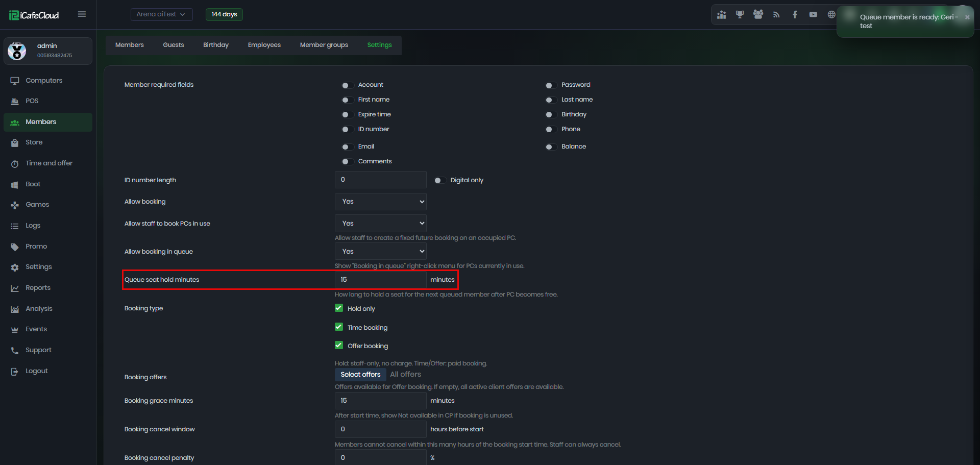The image size is (980, 465).
Task: Open the RSS feed icon
Action: pyautogui.click(x=776, y=14)
